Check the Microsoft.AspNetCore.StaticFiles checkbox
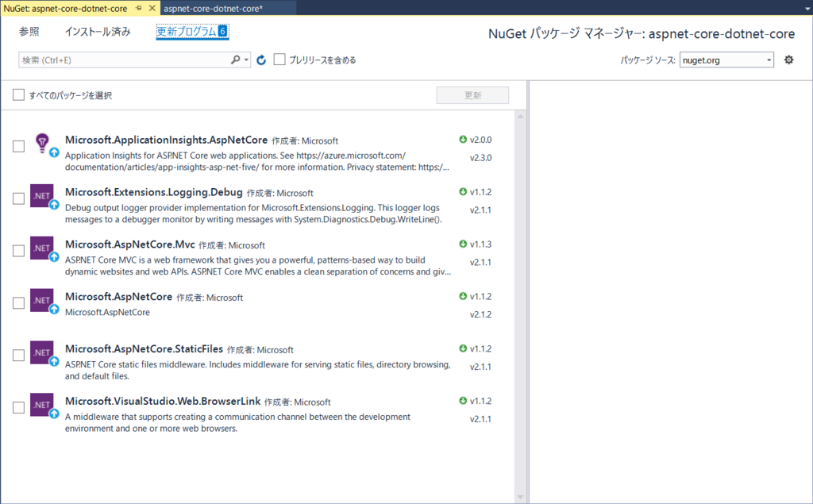Image resolution: width=813 pixels, height=504 pixels. (x=19, y=356)
